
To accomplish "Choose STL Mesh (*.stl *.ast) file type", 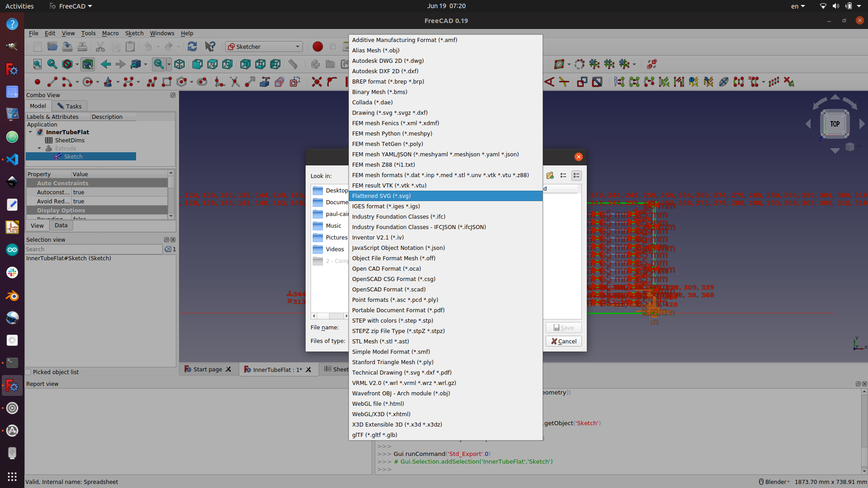I will [x=445, y=342].
